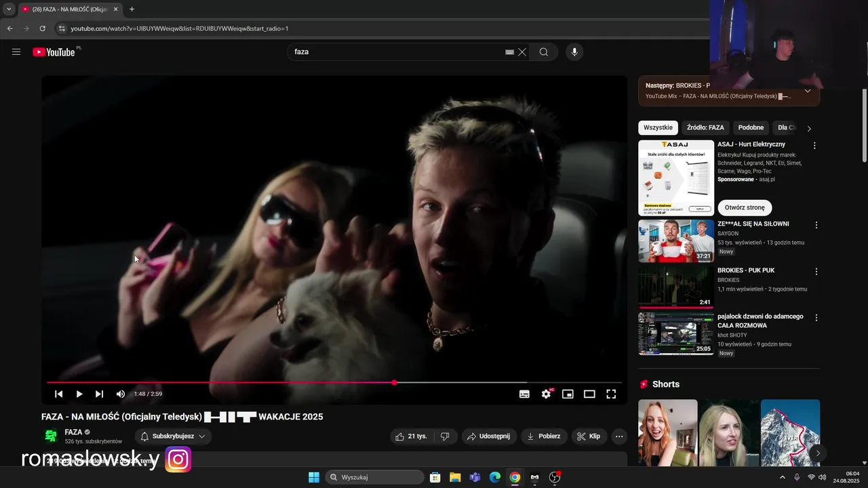This screenshot has width=868, height=488.
Task: Open options for SAYGON video
Action: (816, 225)
